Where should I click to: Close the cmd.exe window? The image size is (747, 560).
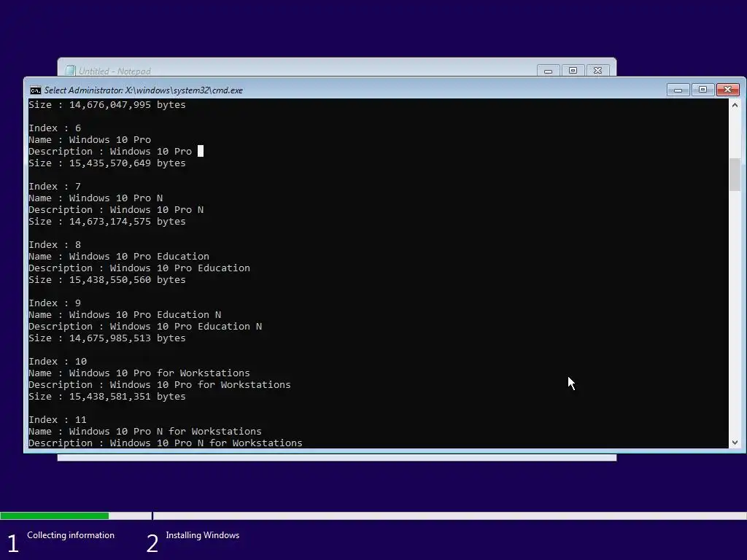tap(727, 90)
